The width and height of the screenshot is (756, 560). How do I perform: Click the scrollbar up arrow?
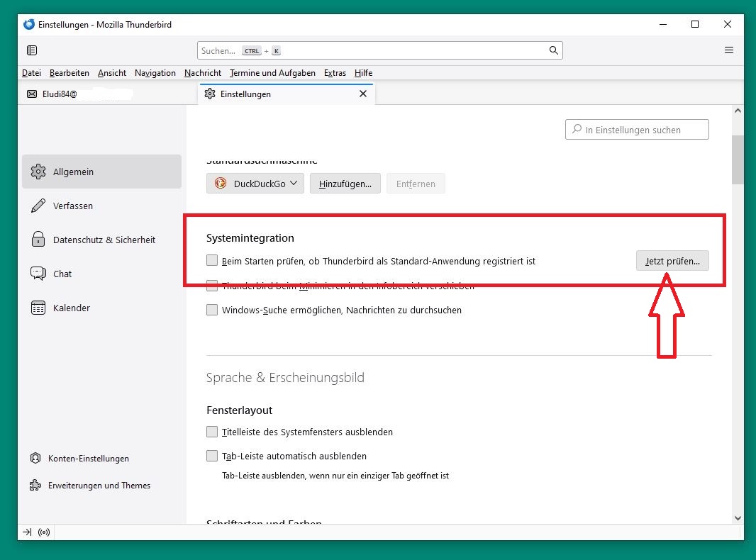click(738, 111)
